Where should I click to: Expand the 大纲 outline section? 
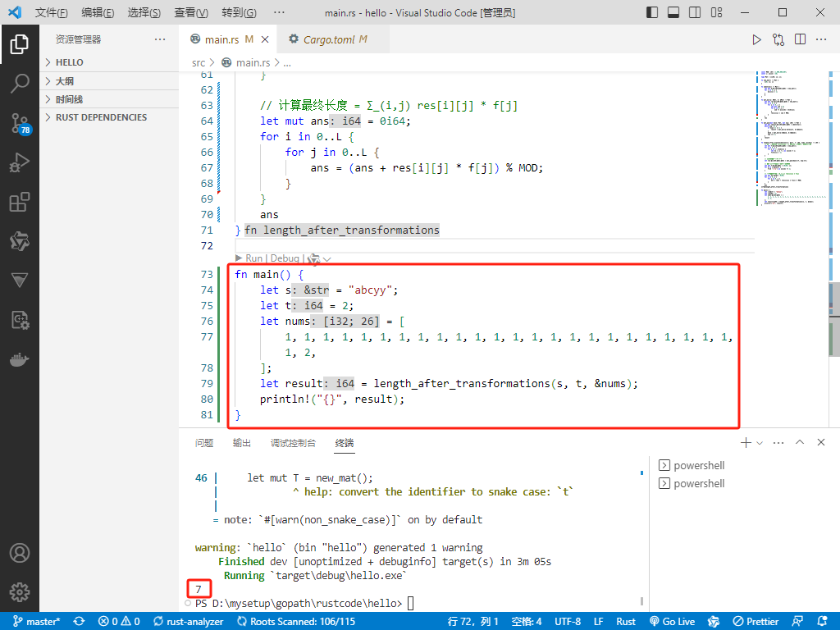[x=109, y=81]
